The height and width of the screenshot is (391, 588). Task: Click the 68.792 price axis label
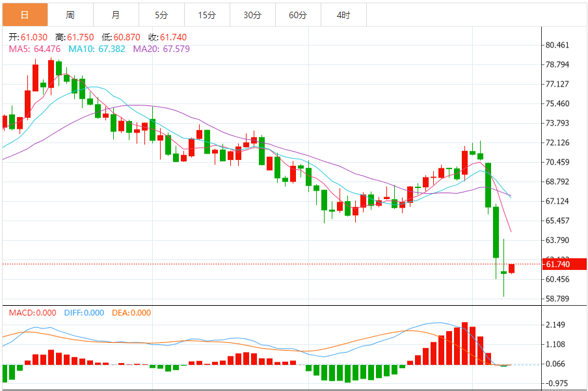[x=557, y=182]
